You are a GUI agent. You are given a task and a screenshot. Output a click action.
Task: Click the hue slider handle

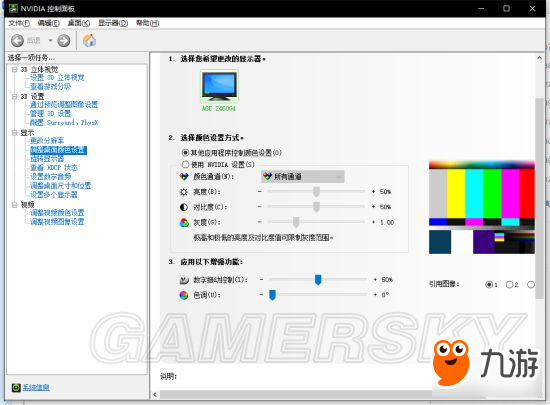[272, 295]
